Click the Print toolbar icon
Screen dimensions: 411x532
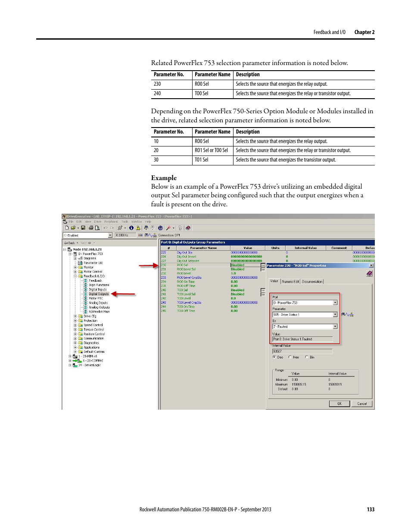click(x=91, y=228)
